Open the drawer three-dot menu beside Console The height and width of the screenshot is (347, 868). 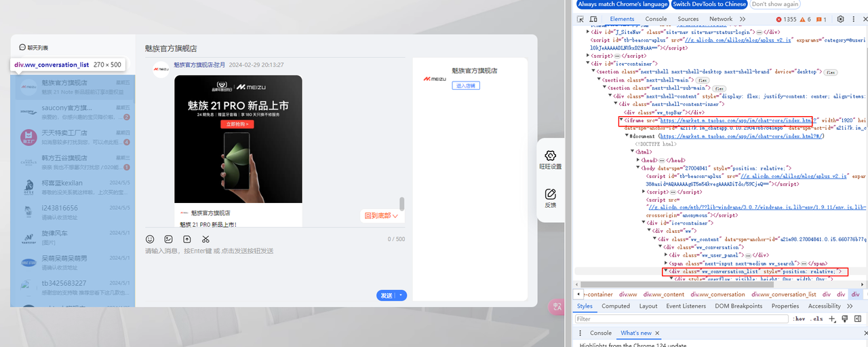[581, 333]
